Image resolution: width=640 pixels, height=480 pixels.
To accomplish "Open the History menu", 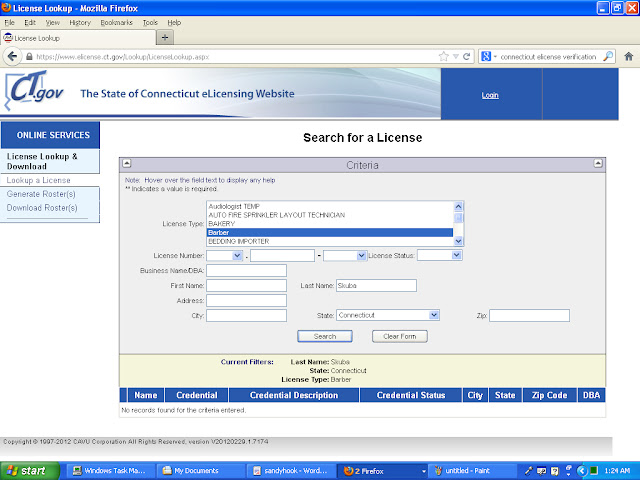I will (80, 22).
